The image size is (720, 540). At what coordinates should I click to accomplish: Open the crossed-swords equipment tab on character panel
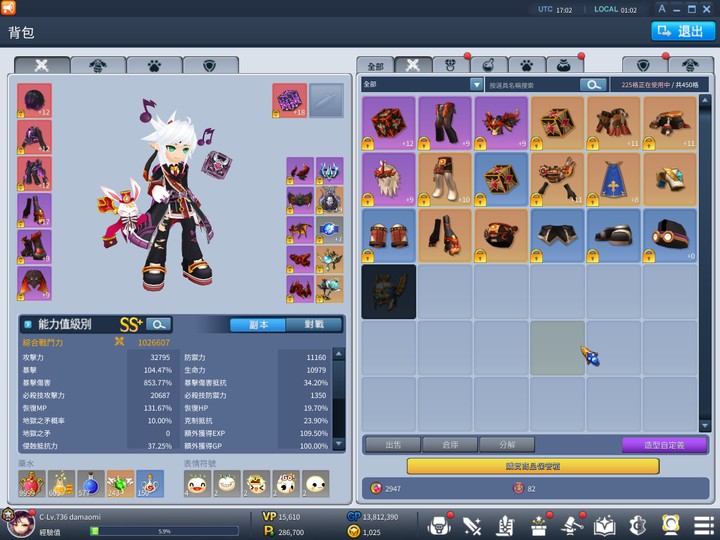42,65
